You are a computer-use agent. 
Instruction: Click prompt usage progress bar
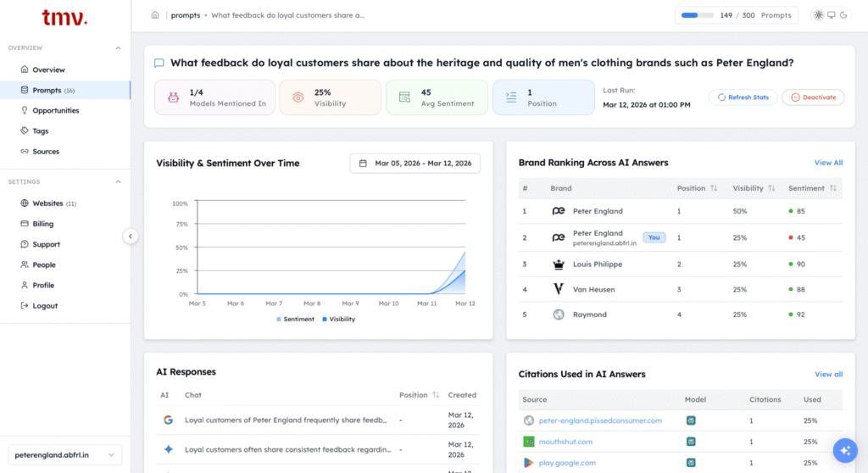[698, 15]
